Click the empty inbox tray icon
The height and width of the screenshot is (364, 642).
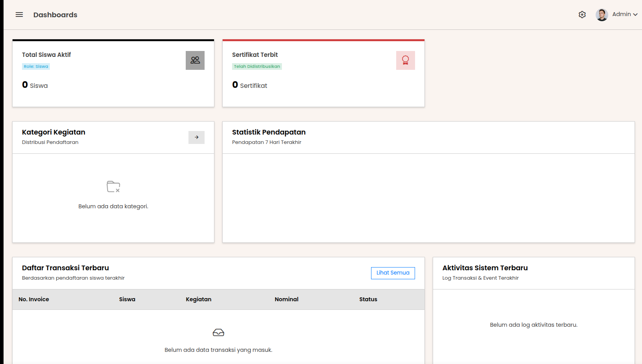[218, 333]
